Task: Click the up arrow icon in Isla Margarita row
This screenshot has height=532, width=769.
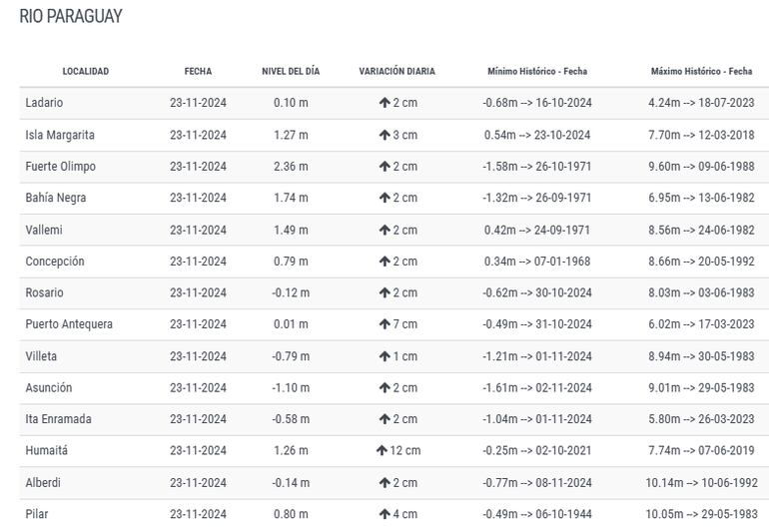Action: [384, 135]
